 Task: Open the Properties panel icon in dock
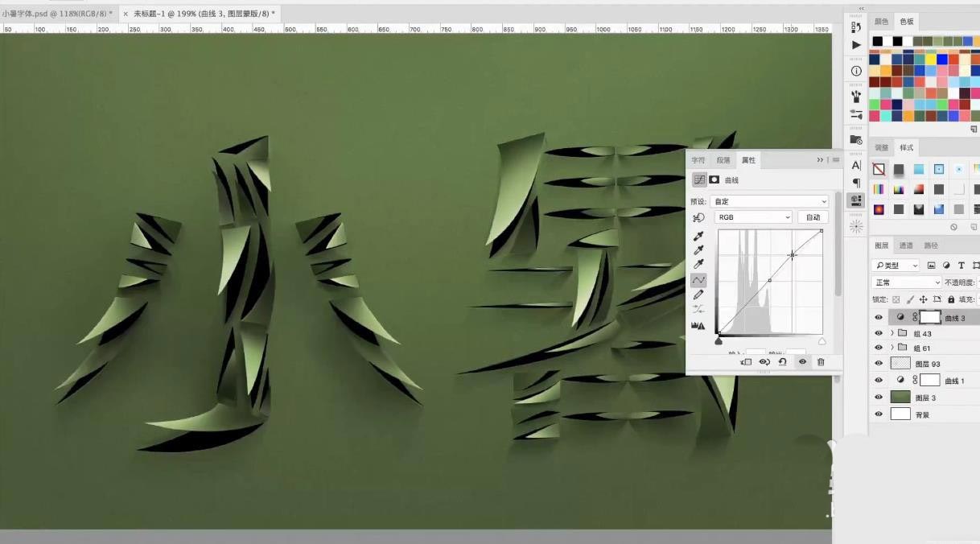pyautogui.click(x=856, y=200)
